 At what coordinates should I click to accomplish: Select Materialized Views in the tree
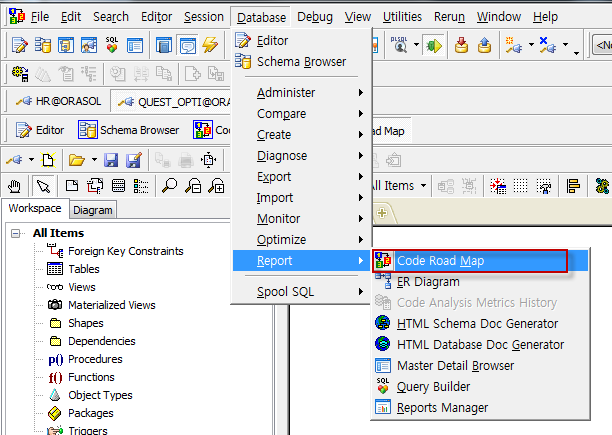[x=111, y=305]
